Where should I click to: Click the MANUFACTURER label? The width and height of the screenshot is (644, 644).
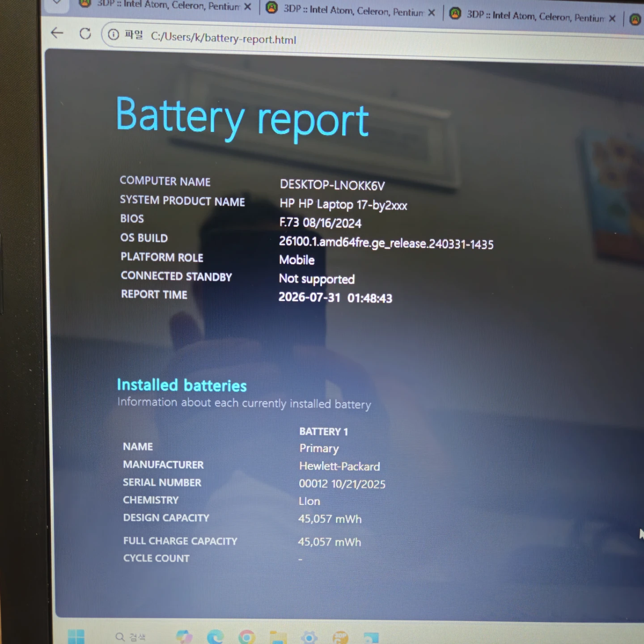[163, 465]
